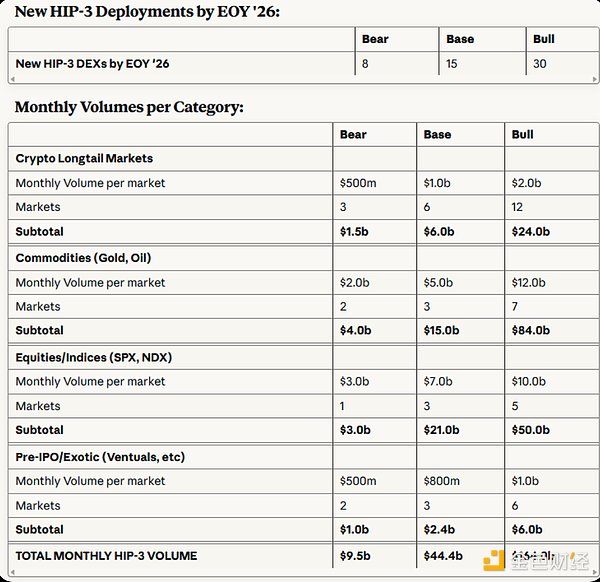Select the Base value 15 in the deployments table
This screenshot has width=600, height=582.
pyautogui.click(x=452, y=64)
